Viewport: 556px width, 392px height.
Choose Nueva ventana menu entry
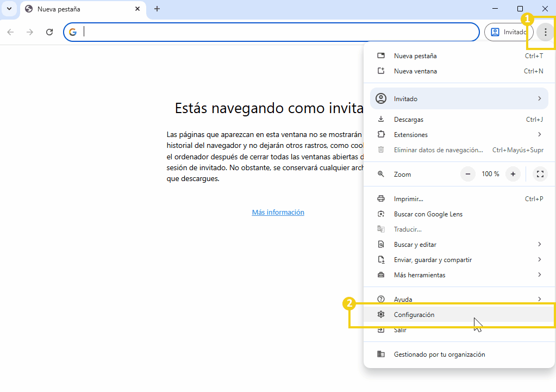415,71
